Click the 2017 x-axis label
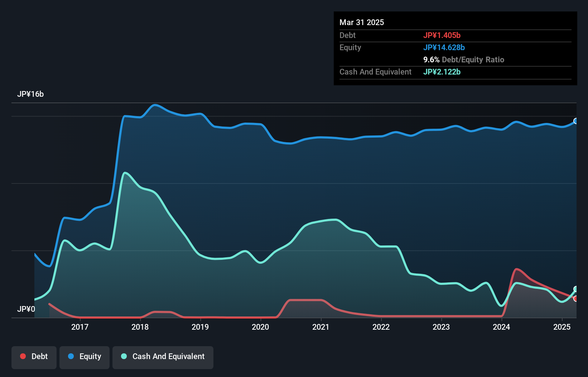The image size is (588, 377). pyautogui.click(x=80, y=327)
